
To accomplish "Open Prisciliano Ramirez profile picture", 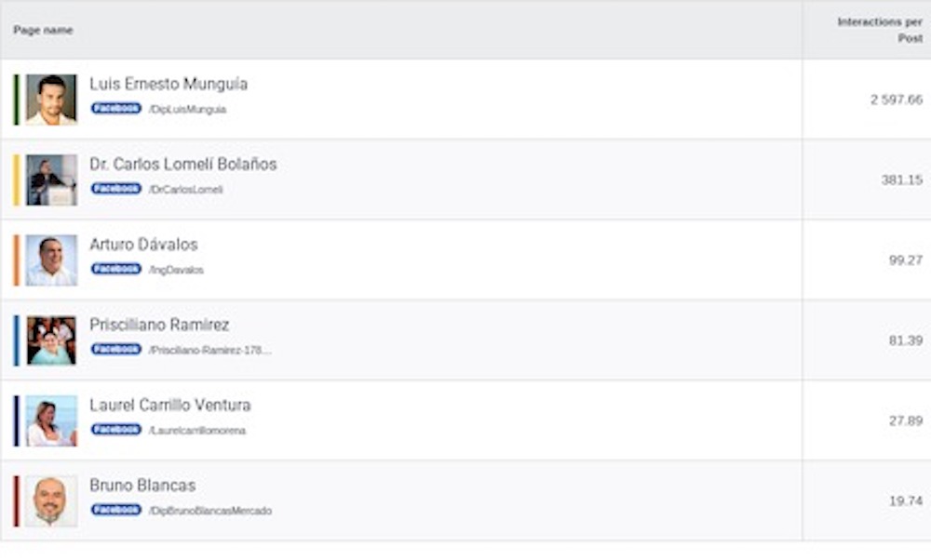I will coord(51,340).
